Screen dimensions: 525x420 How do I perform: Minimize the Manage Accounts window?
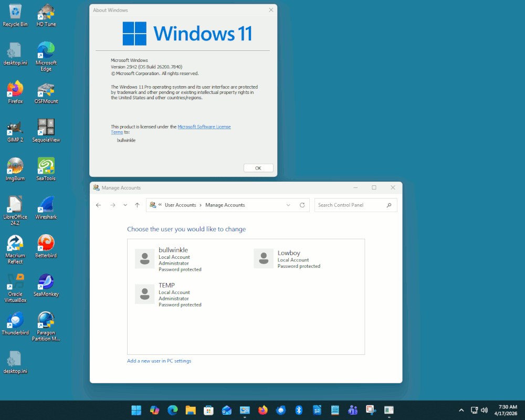(355, 187)
